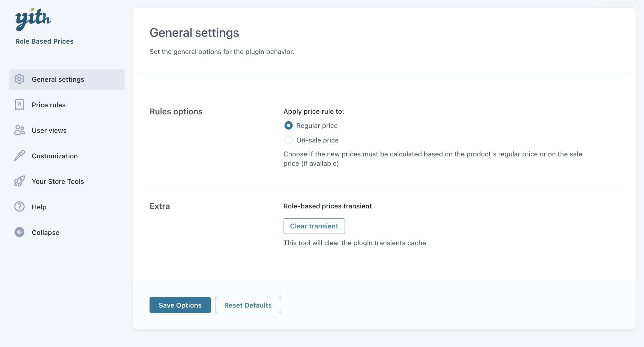This screenshot has width=644, height=347.
Task: Collapse the sidebar via Collapse label
Action: [x=46, y=233]
